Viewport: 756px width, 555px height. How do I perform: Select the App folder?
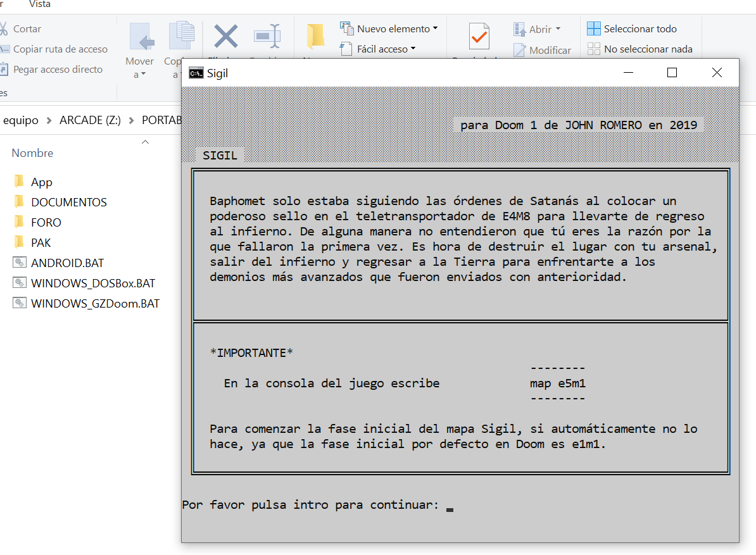coord(41,182)
